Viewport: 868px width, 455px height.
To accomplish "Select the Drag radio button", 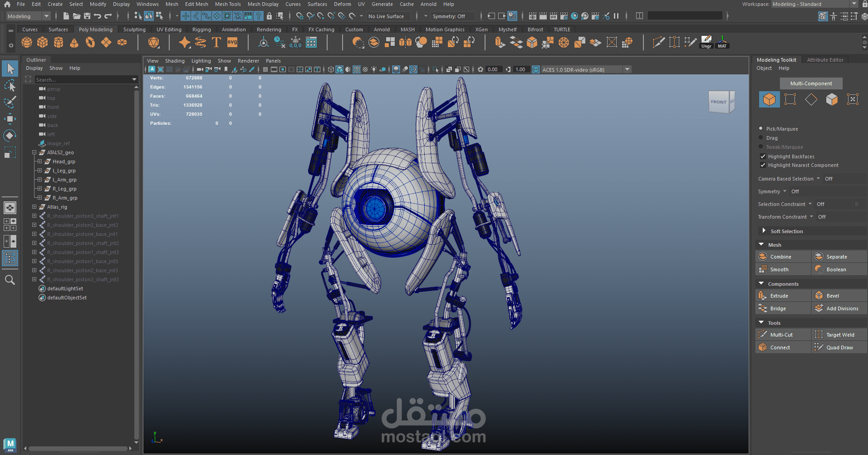I will 761,137.
